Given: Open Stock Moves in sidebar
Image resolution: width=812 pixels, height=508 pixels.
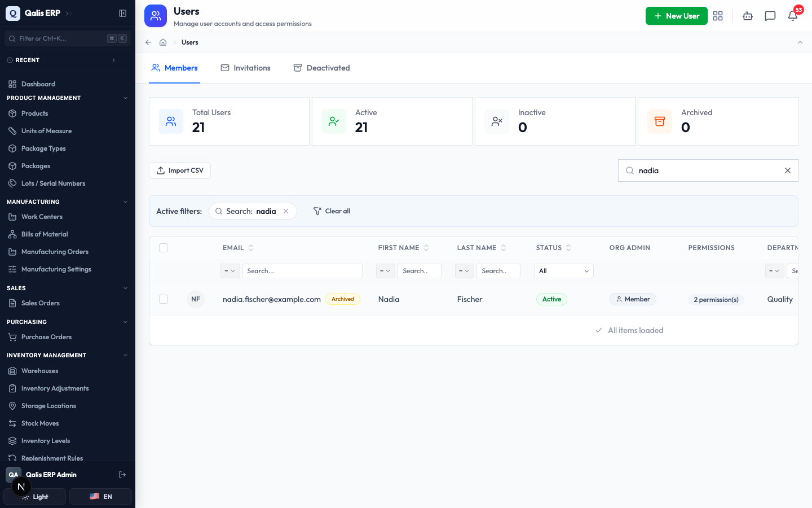Looking at the screenshot, I should [x=68, y=423].
